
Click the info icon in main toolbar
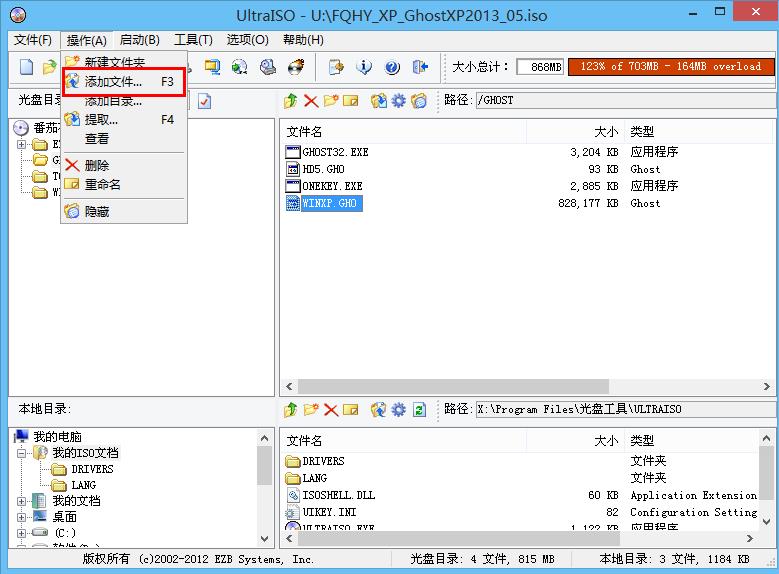pos(364,67)
